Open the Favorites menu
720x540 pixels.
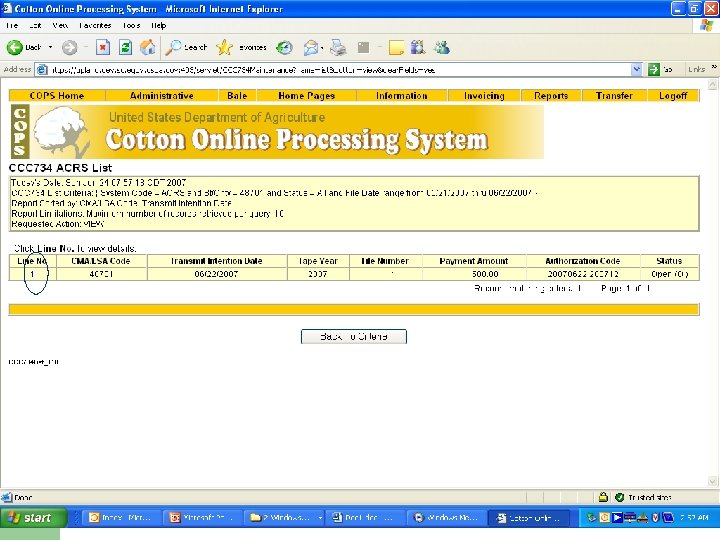click(95, 25)
